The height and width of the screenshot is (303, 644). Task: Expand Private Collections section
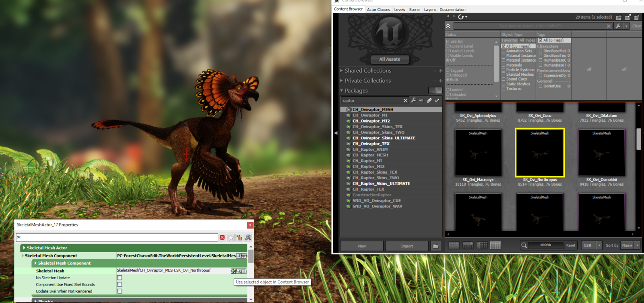coord(342,81)
